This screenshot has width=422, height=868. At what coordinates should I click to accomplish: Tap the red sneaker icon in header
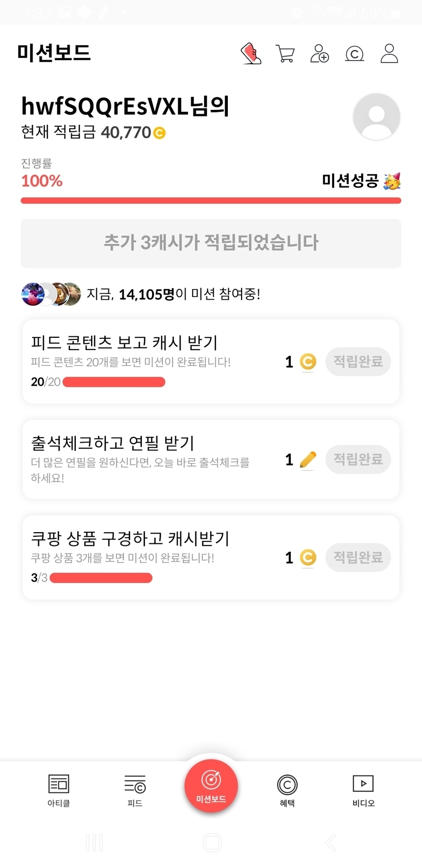tap(251, 53)
